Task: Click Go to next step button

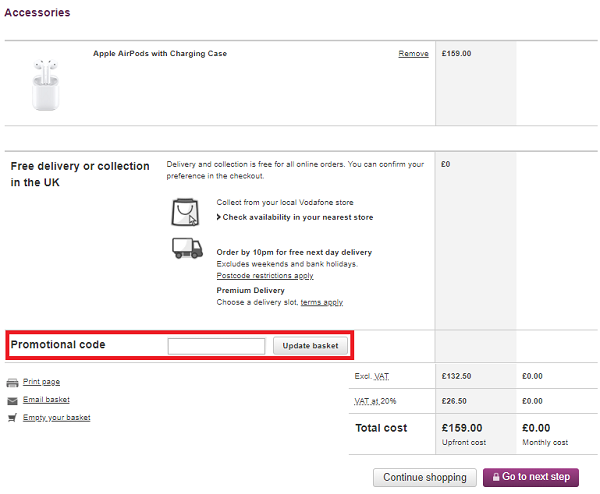Action: coord(531,477)
